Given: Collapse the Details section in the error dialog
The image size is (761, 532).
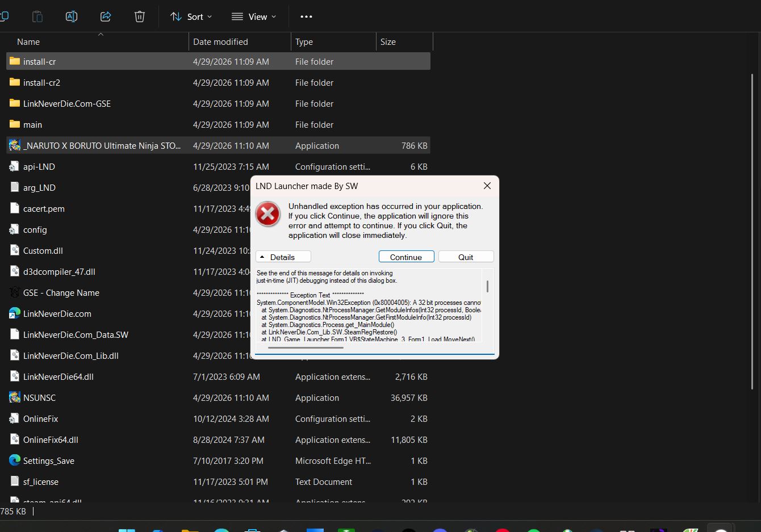Looking at the screenshot, I should click(x=283, y=257).
